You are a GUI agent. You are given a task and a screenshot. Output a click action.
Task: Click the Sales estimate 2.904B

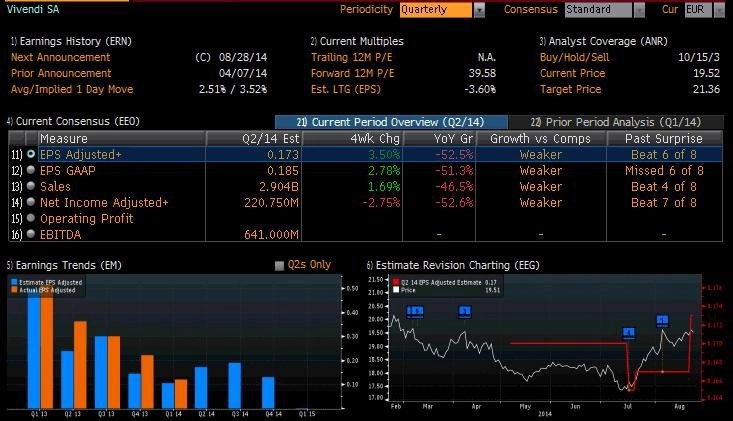pyautogui.click(x=279, y=186)
